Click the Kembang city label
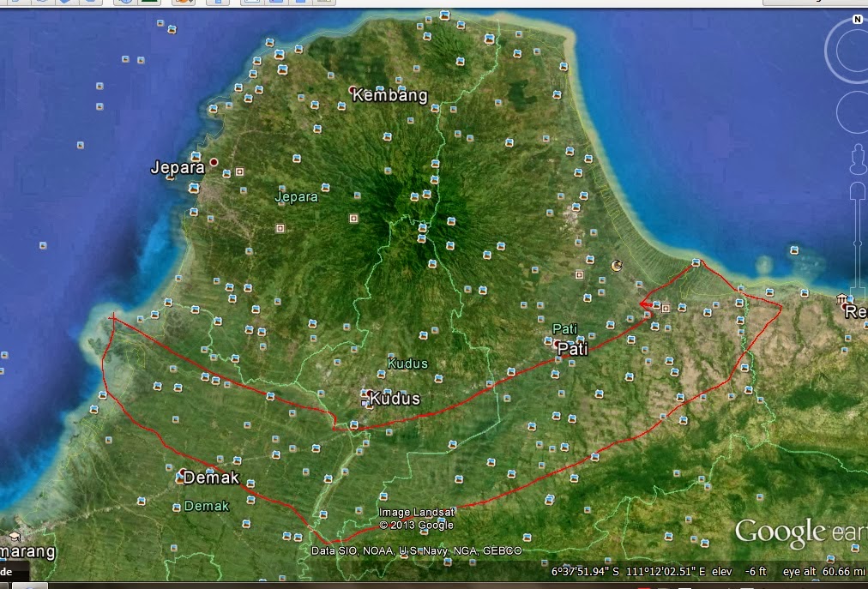The image size is (868, 589). click(x=389, y=95)
